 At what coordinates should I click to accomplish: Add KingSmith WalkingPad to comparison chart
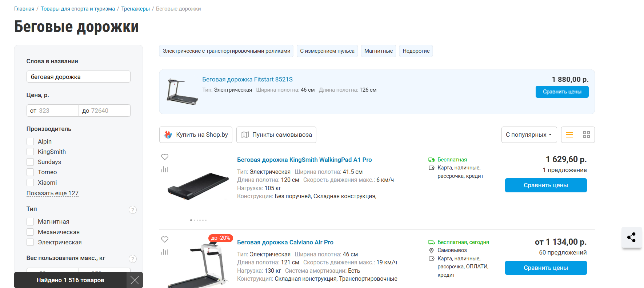(165, 169)
